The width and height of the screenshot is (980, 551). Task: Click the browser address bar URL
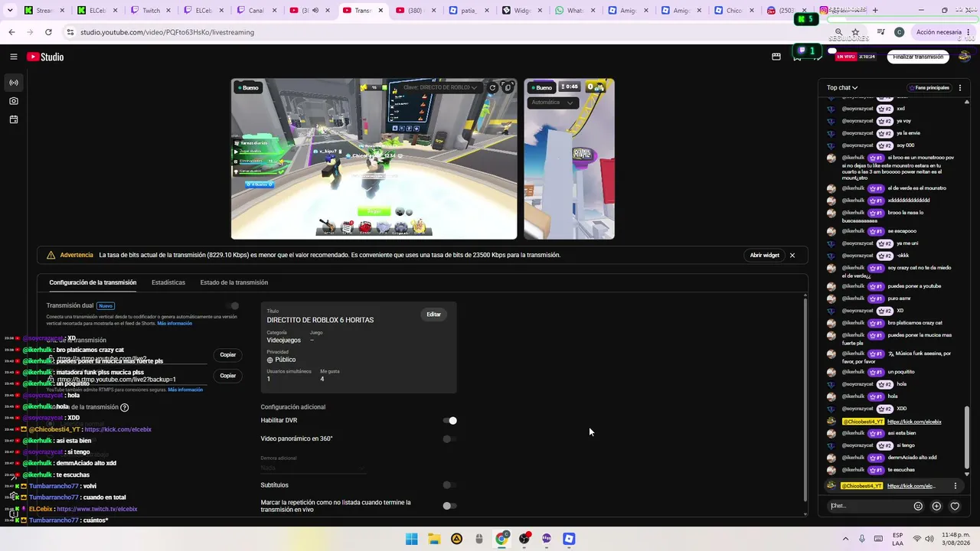coord(167,32)
